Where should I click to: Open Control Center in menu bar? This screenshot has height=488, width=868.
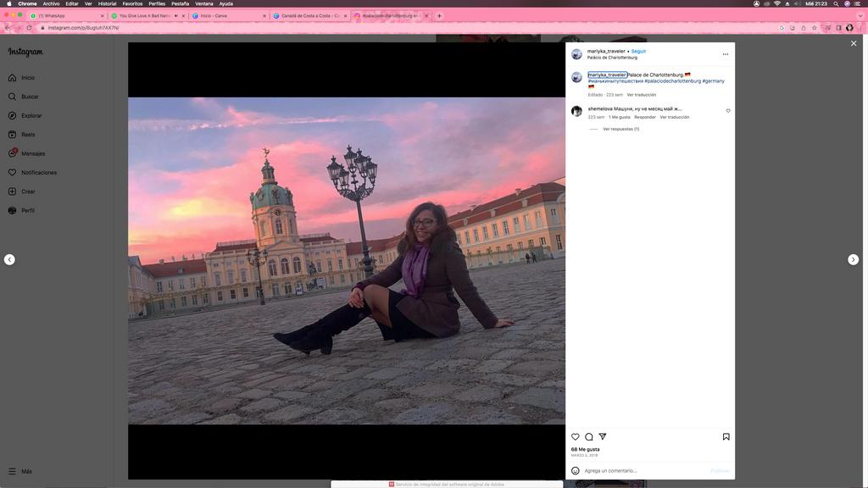point(857,4)
